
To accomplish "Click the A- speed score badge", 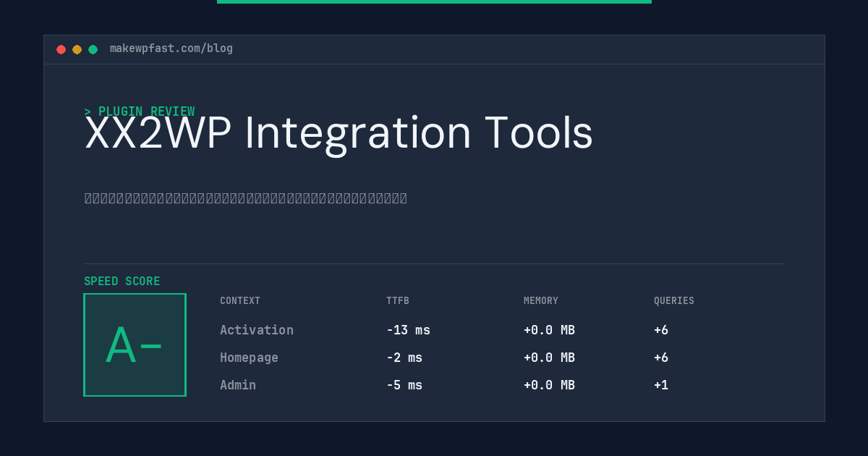I will [135, 345].
